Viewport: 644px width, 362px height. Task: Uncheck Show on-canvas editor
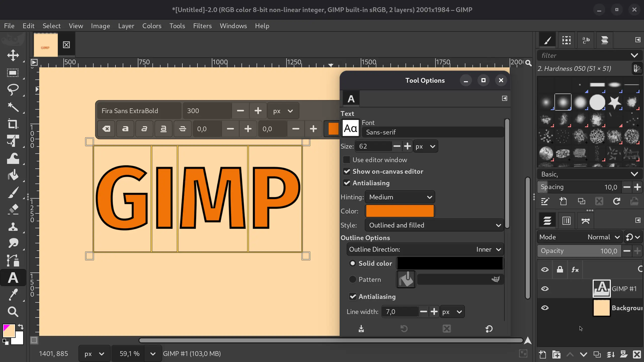[x=347, y=171]
